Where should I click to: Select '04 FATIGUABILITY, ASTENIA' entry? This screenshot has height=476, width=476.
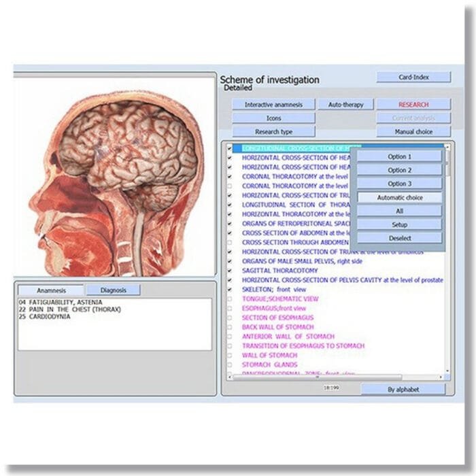[61, 303]
